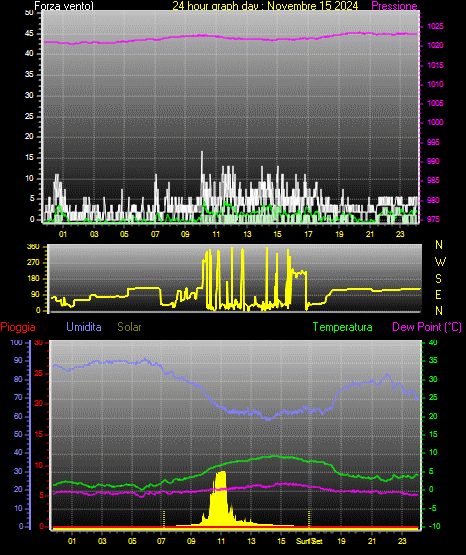Click the Umidita legend label
The image size is (466, 555).
(x=84, y=327)
